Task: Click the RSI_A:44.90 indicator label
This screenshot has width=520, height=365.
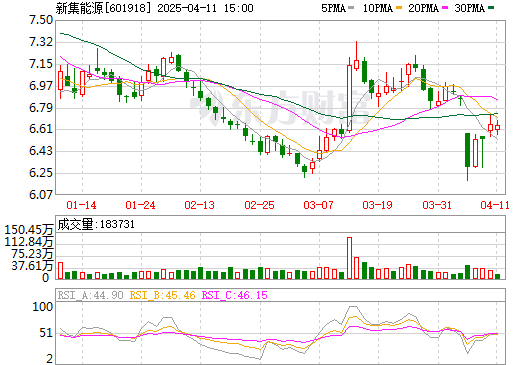Action: click(x=90, y=295)
